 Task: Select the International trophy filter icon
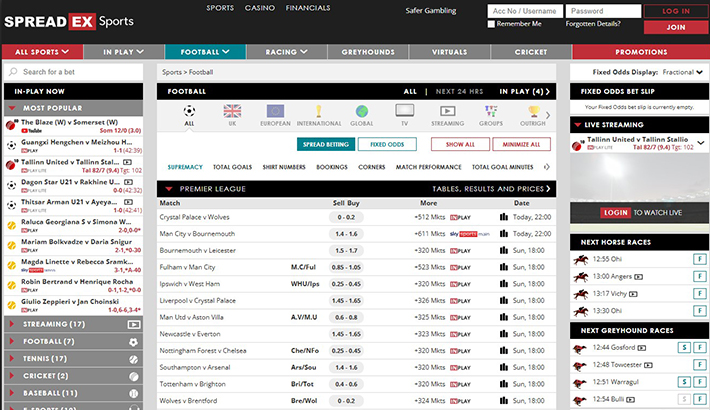[318, 111]
